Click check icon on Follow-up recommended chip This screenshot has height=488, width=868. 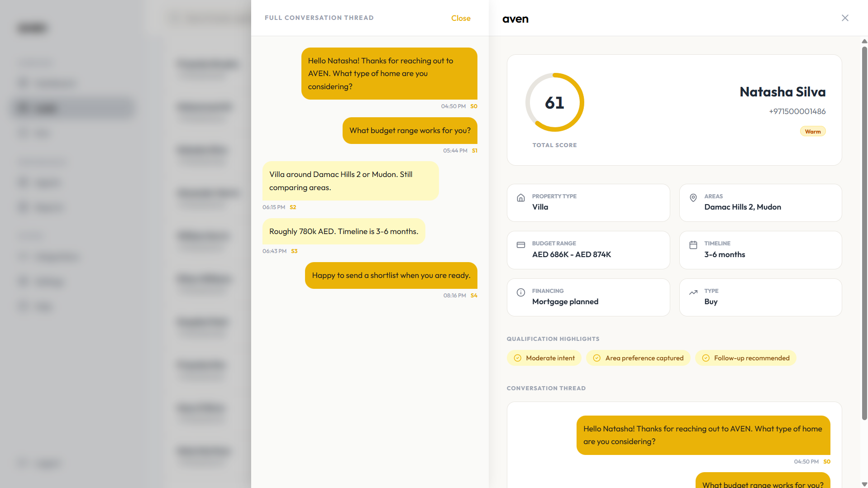click(706, 358)
